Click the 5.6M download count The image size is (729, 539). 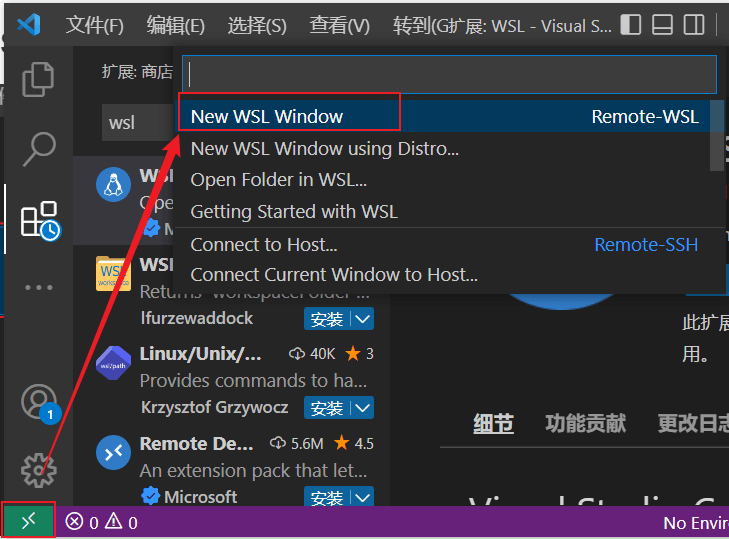(297, 444)
